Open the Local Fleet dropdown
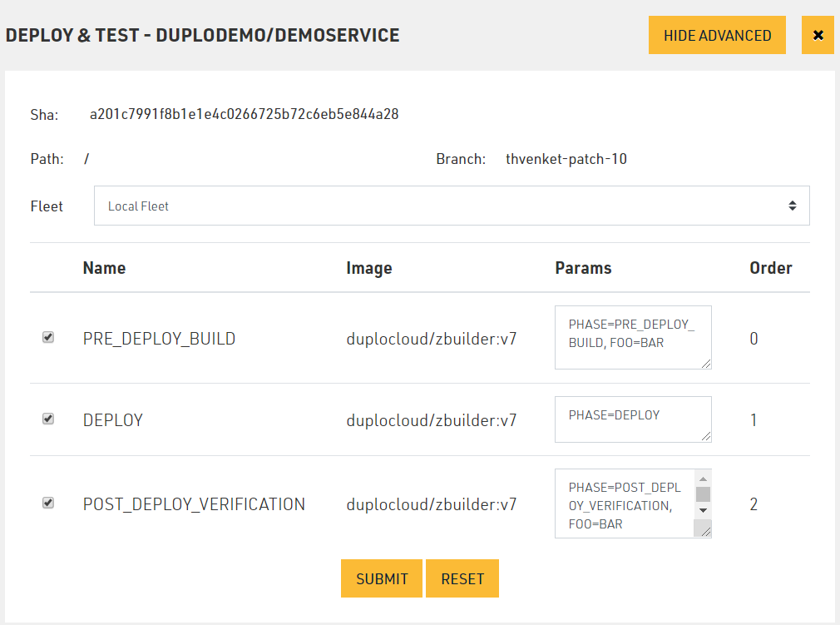This screenshot has width=840, height=625. coord(452,206)
